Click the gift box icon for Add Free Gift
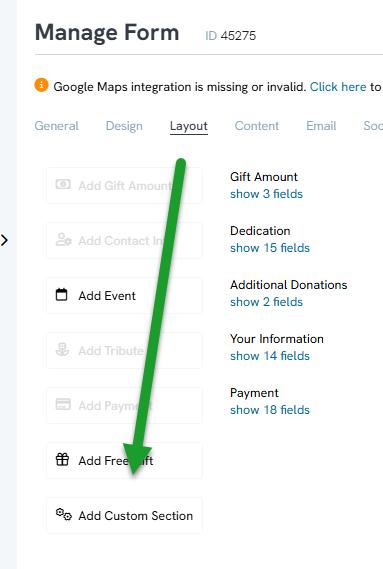 [x=62, y=459]
